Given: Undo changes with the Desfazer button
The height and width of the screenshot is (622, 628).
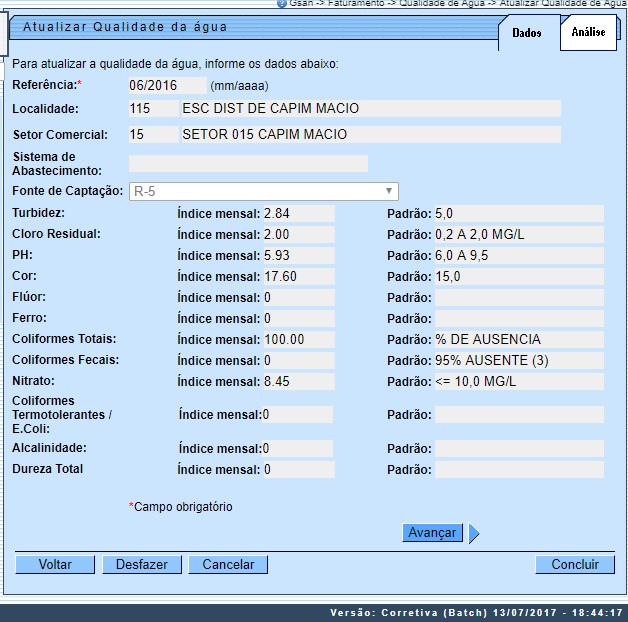Looking at the screenshot, I should [x=142, y=565].
